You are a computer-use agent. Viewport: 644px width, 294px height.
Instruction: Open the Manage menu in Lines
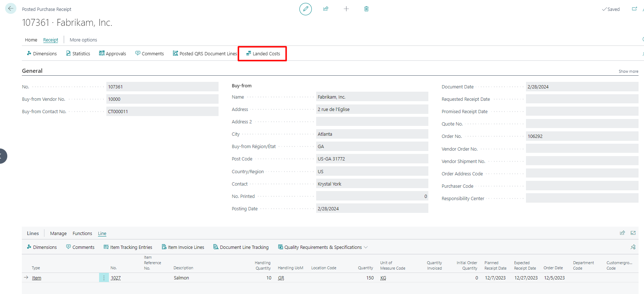tap(58, 233)
